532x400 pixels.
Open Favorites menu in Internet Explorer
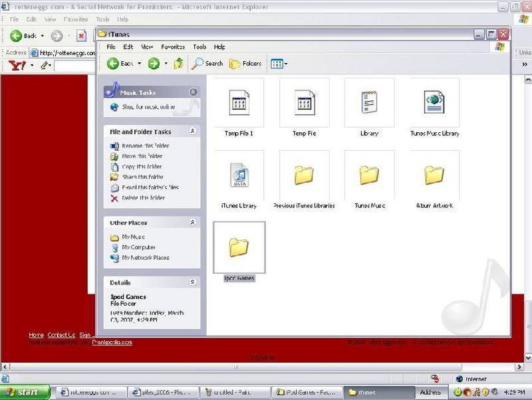76,19
